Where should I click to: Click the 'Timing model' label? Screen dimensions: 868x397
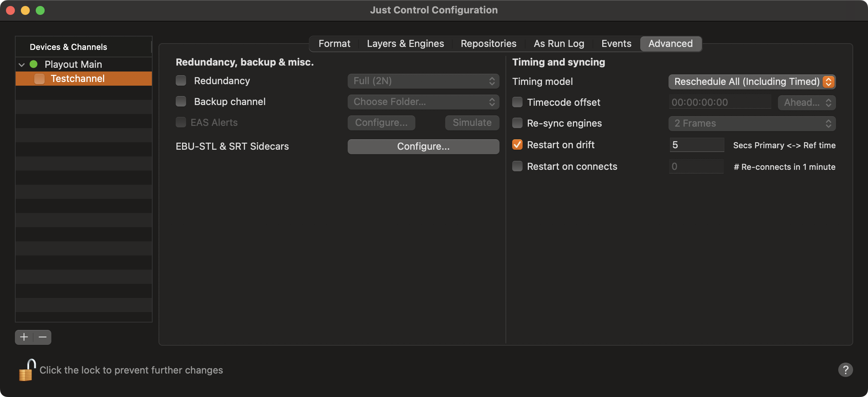click(x=542, y=82)
